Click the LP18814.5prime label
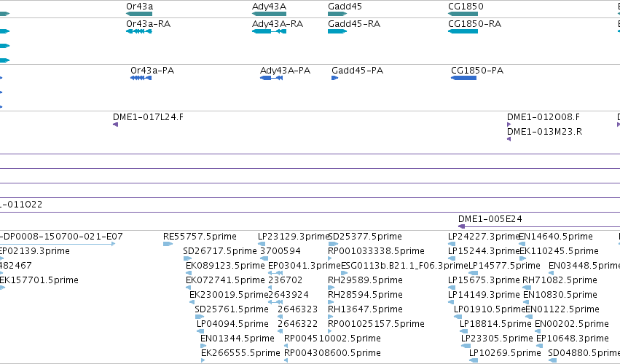 pyautogui.click(x=495, y=324)
